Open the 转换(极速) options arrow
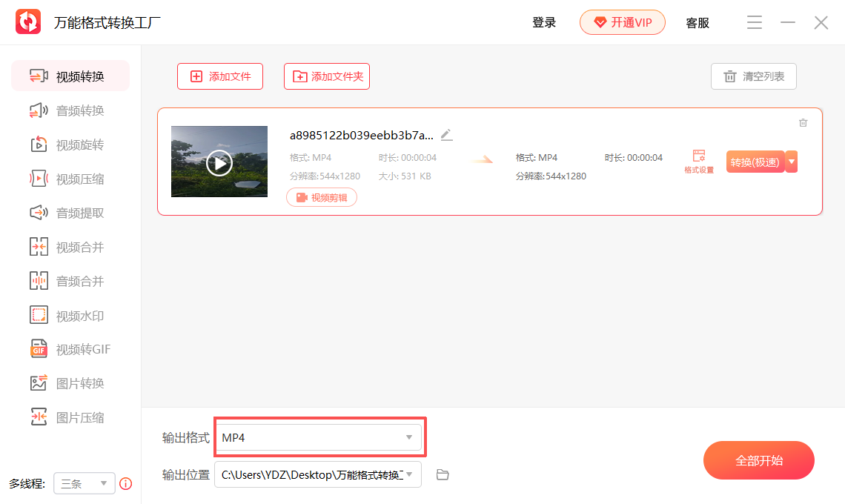 point(790,162)
